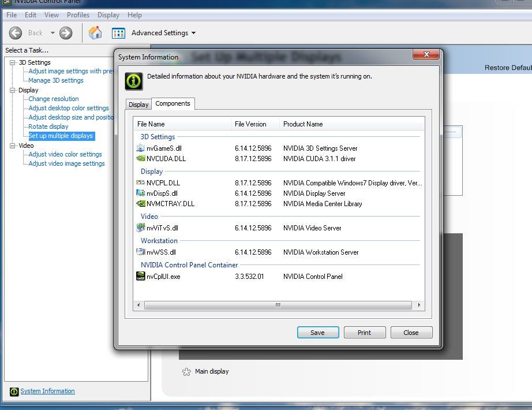Click the Print button
Screen dimensions: 532x410
(365, 333)
